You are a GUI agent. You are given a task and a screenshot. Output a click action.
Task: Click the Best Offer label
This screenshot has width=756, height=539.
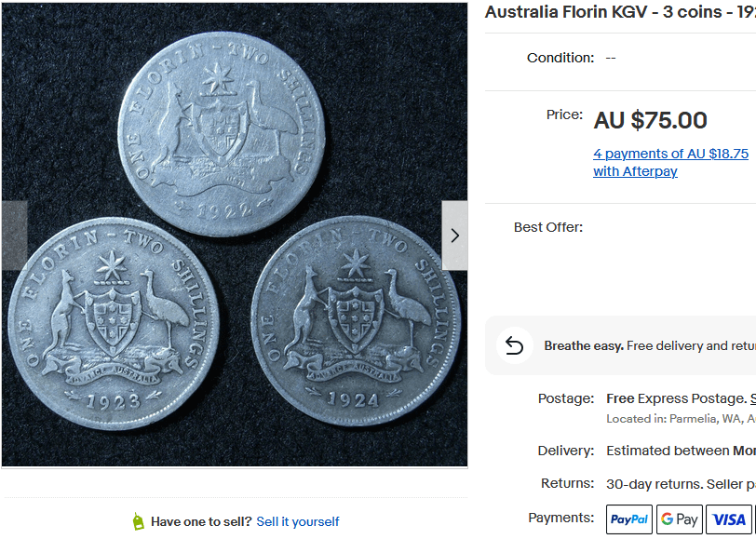pos(548,227)
